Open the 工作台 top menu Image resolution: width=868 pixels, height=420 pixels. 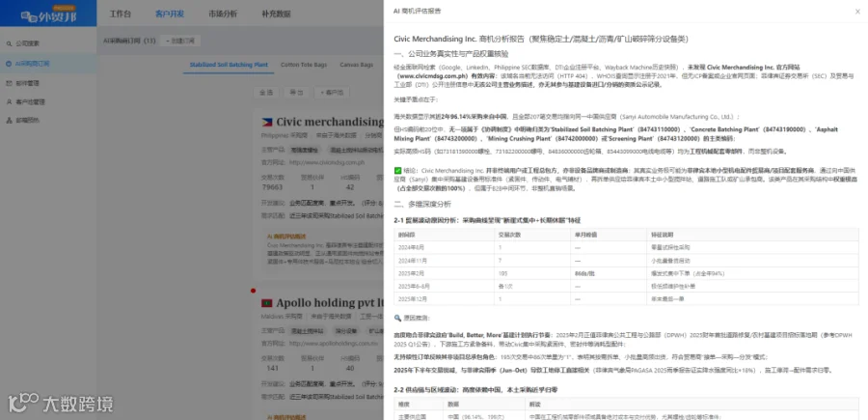[x=121, y=14]
